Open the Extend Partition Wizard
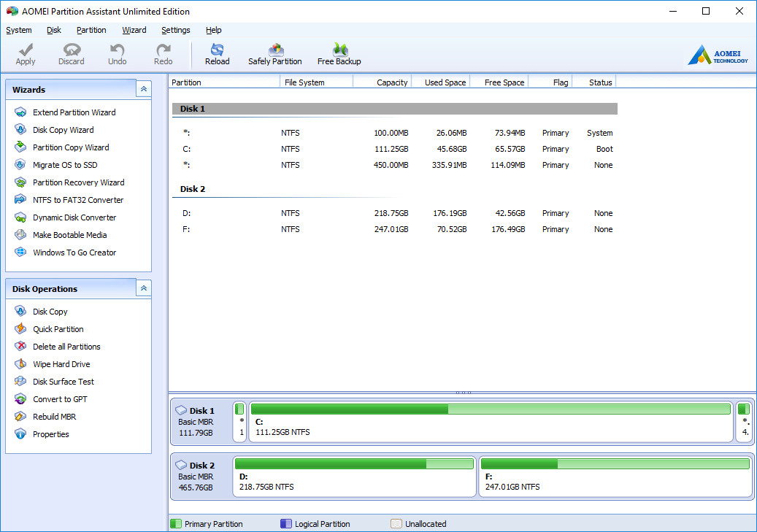This screenshot has width=757, height=532. (74, 112)
